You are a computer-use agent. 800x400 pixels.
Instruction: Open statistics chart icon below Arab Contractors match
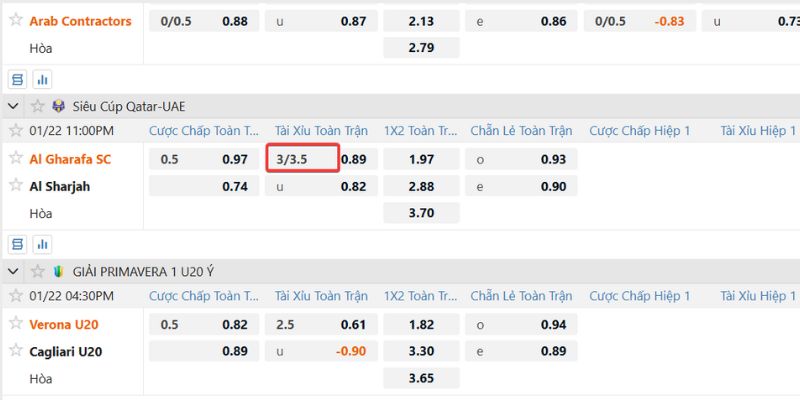(42, 78)
